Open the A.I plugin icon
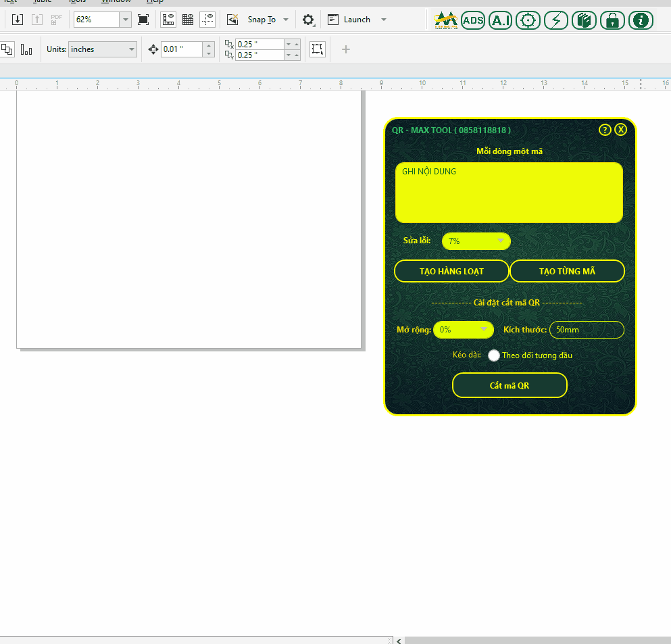The width and height of the screenshot is (671, 644). click(501, 20)
